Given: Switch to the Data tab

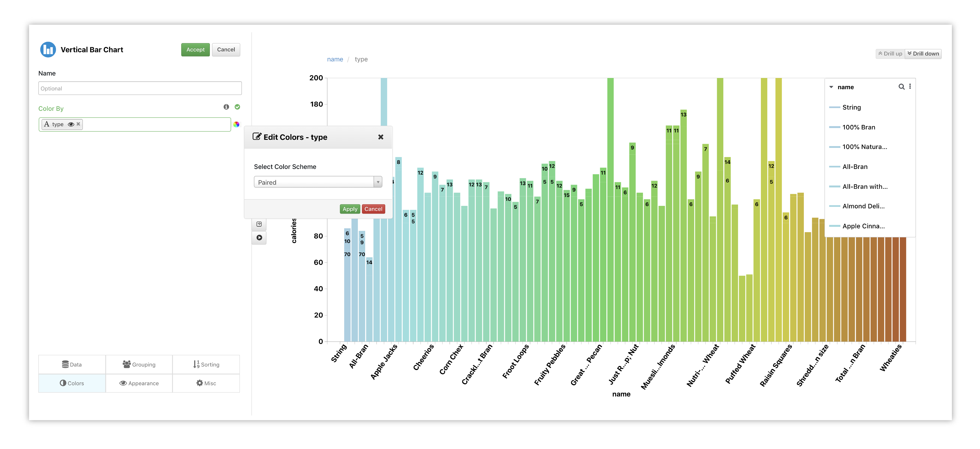Looking at the screenshot, I should [x=72, y=364].
